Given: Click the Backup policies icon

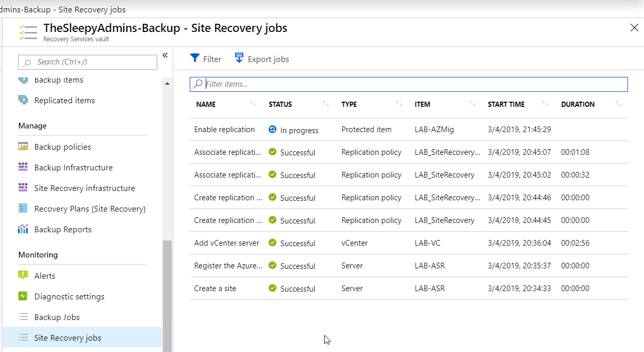Looking at the screenshot, I should click(23, 147).
